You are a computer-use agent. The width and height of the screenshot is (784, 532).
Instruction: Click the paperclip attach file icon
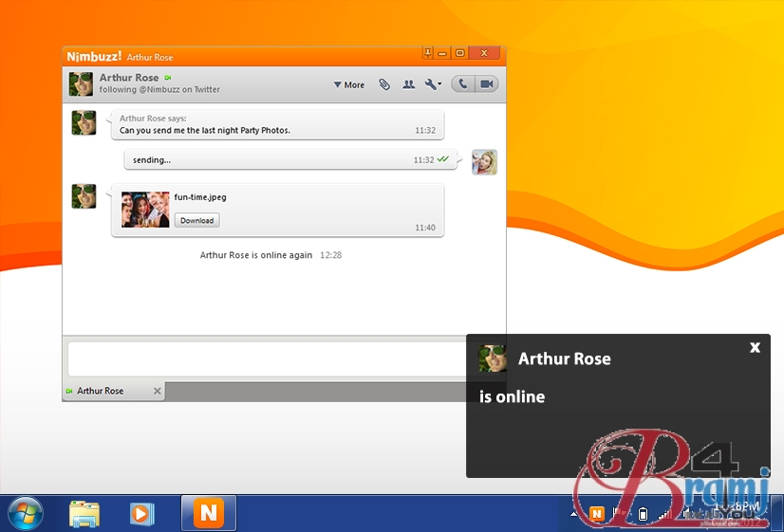384,84
